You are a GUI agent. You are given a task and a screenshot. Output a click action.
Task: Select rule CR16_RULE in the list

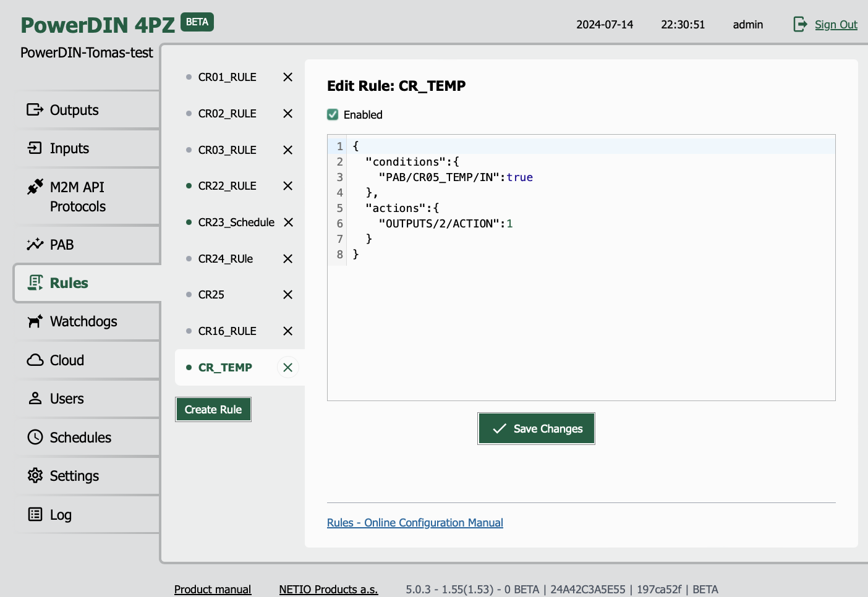pos(227,331)
